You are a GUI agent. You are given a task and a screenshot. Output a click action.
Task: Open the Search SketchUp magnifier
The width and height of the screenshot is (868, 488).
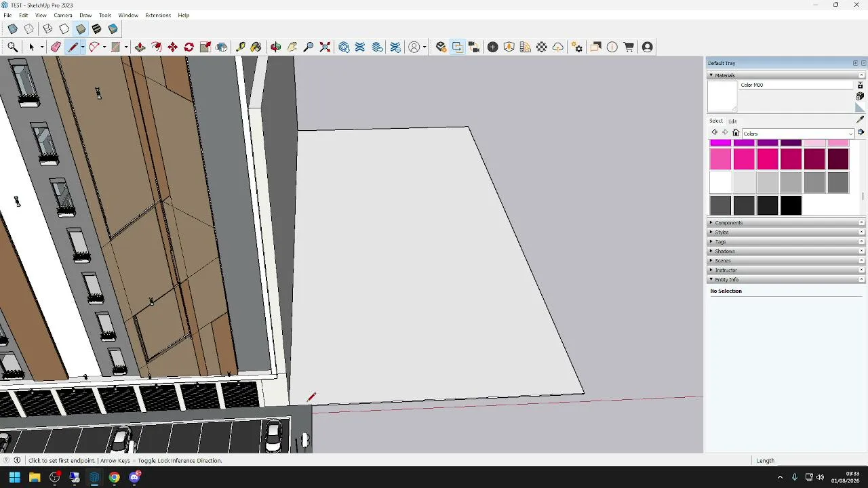click(x=13, y=47)
